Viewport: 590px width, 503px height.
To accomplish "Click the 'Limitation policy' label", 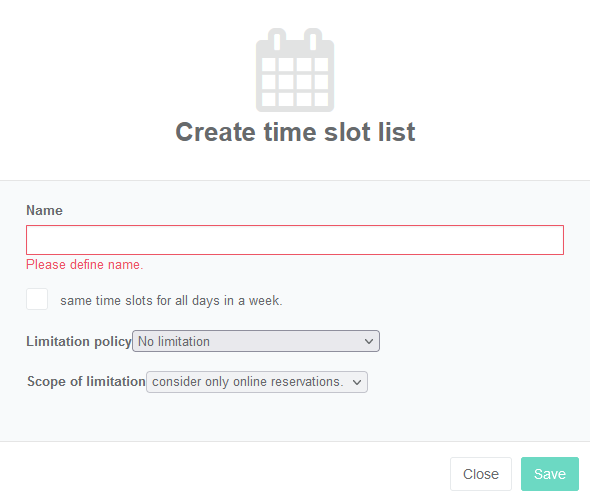I will [x=79, y=341].
